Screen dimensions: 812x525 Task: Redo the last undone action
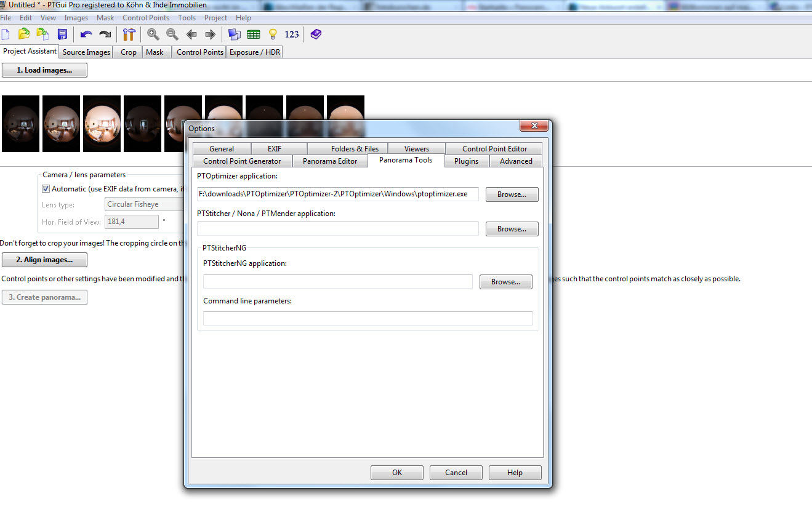pyautogui.click(x=105, y=34)
